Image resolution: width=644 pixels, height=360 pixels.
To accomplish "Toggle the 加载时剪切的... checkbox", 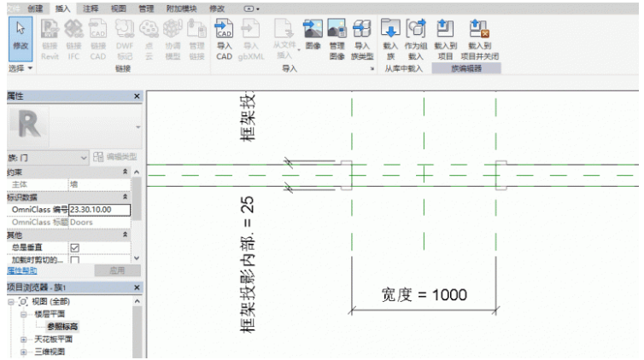I will pyautogui.click(x=75, y=260).
